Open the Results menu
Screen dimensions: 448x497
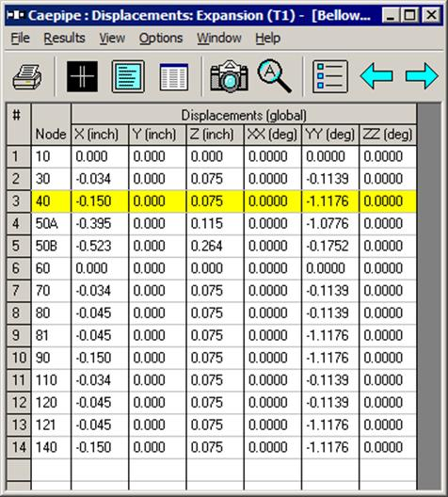tap(64, 38)
